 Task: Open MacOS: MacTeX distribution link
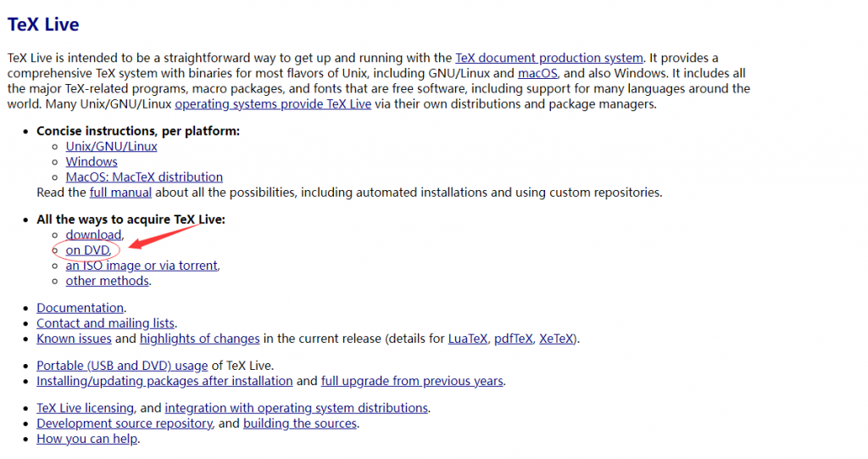click(144, 177)
